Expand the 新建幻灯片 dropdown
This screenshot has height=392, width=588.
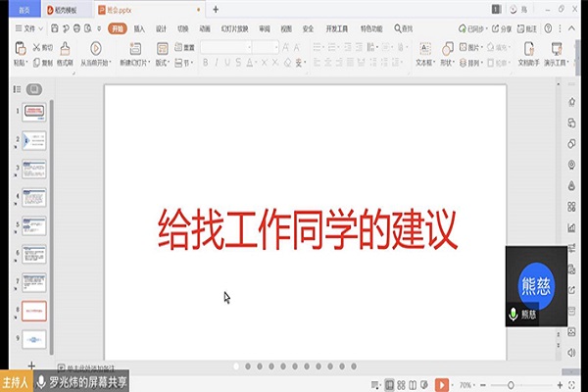[131, 63]
